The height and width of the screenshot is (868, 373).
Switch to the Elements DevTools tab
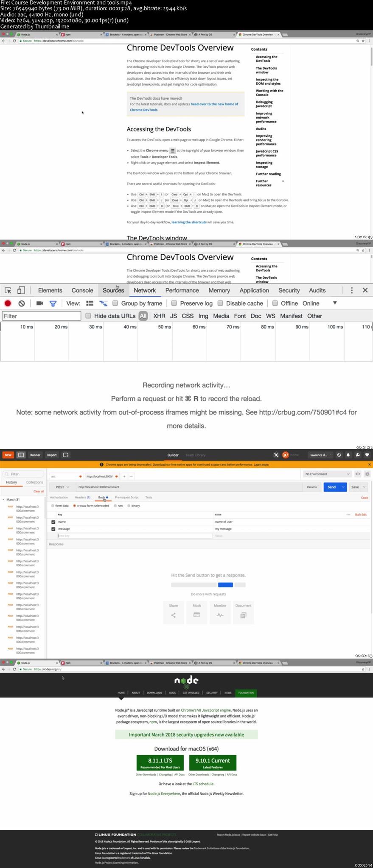coord(50,290)
